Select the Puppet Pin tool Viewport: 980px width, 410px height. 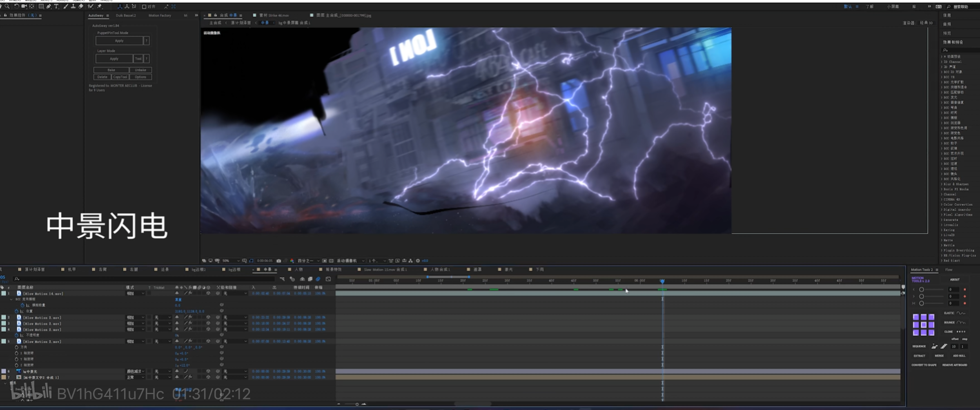(99, 7)
